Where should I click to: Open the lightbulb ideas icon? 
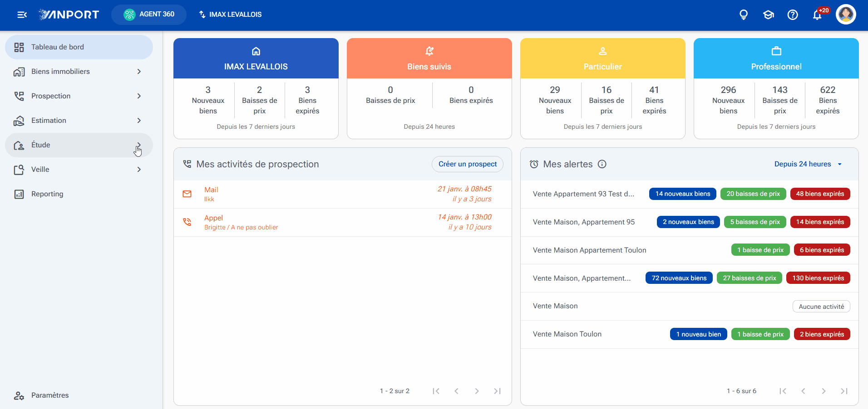coord(744,15)
